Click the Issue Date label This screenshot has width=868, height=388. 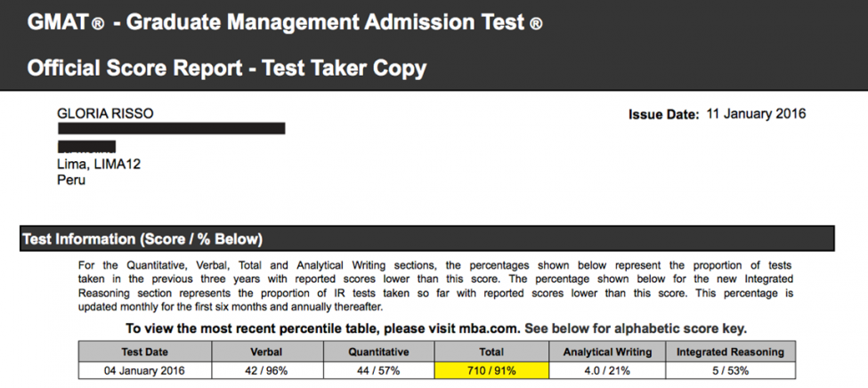pyautogui.click(x=663, y=115)
